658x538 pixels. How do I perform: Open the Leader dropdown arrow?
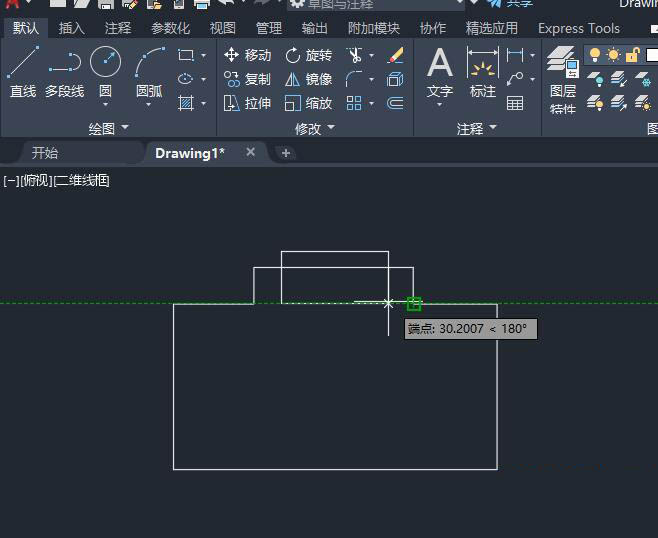(533, 79)
